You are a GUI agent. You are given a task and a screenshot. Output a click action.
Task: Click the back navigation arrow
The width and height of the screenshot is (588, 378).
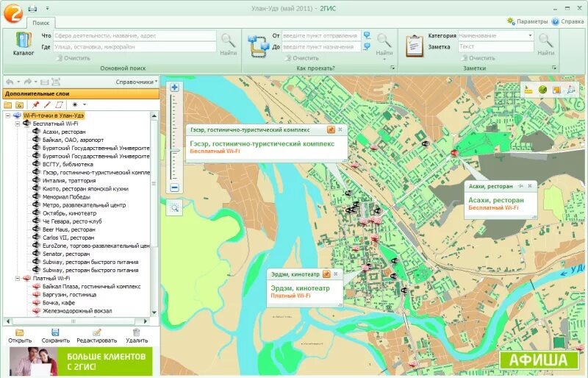click(10, 82)
